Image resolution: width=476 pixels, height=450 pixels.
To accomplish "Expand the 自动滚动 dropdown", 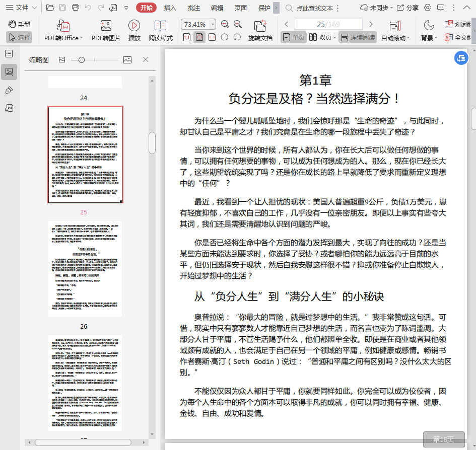I will pos(409,38).
